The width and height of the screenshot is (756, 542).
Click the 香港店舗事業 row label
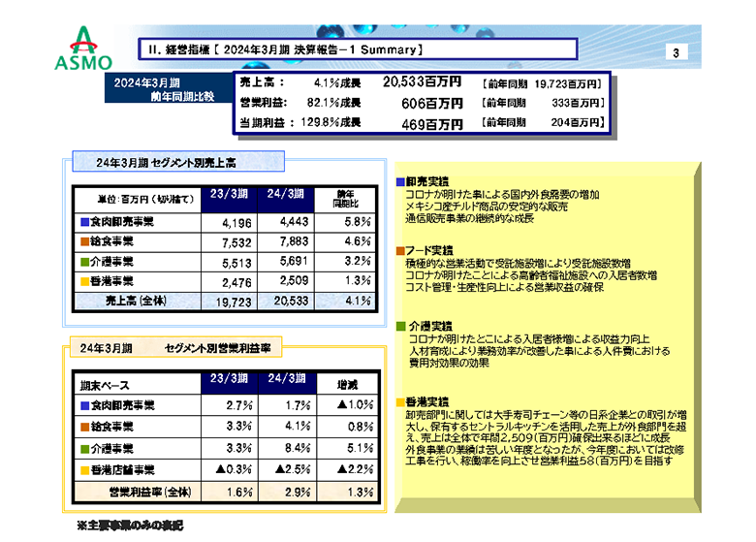(123, 470)
